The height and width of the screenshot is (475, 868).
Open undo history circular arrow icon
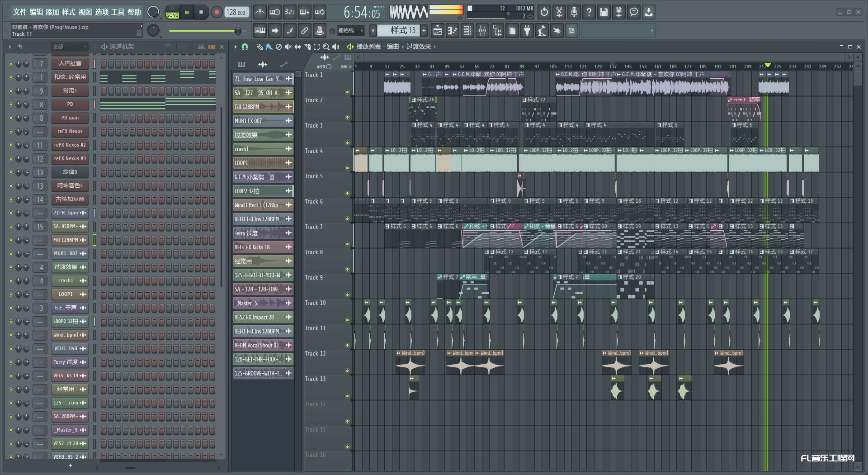click(x=544, y=12)
